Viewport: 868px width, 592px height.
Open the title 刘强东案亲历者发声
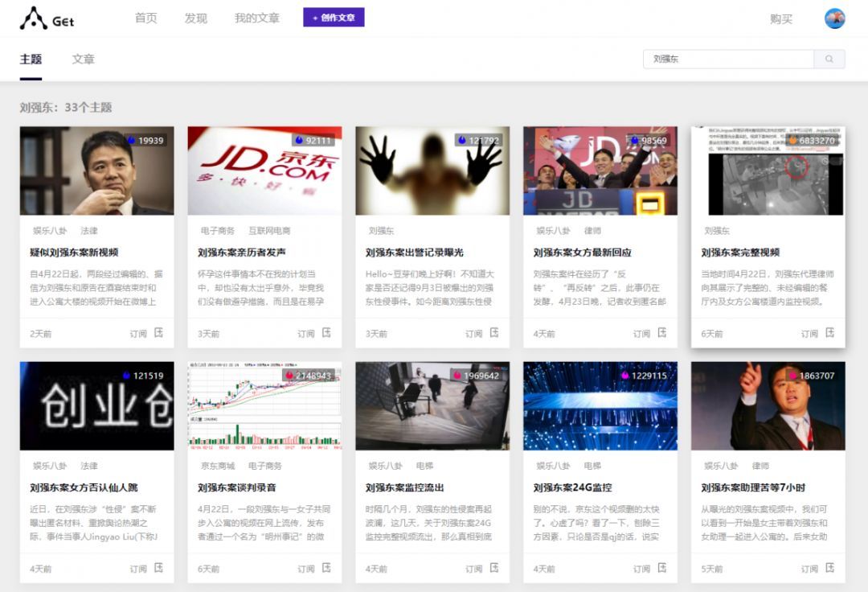242,252
